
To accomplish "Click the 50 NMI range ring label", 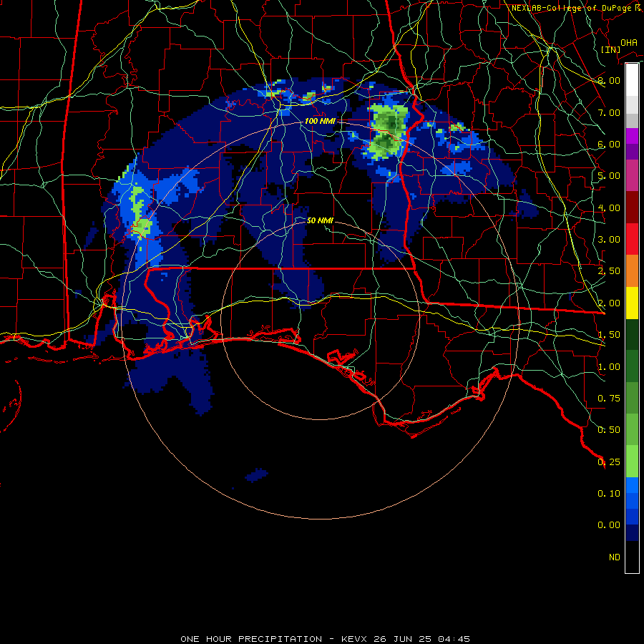I will pos(320,220).
